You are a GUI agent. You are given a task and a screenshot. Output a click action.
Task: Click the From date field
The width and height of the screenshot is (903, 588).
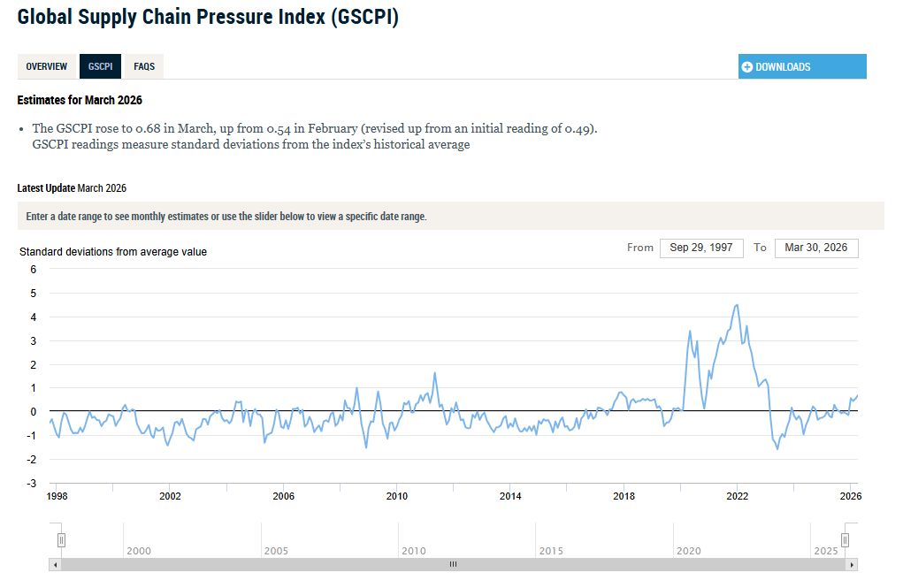pos(701,248)
